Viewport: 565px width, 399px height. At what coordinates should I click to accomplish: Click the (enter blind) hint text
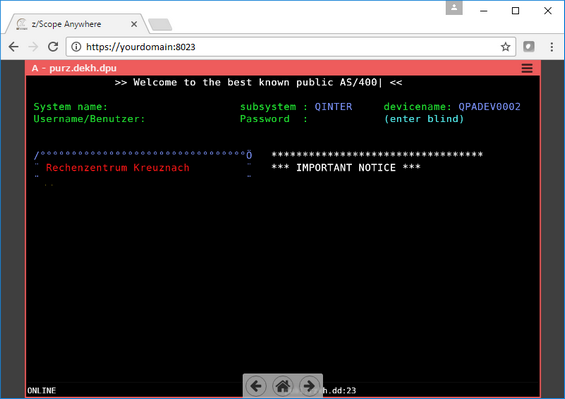coord(424,119)
